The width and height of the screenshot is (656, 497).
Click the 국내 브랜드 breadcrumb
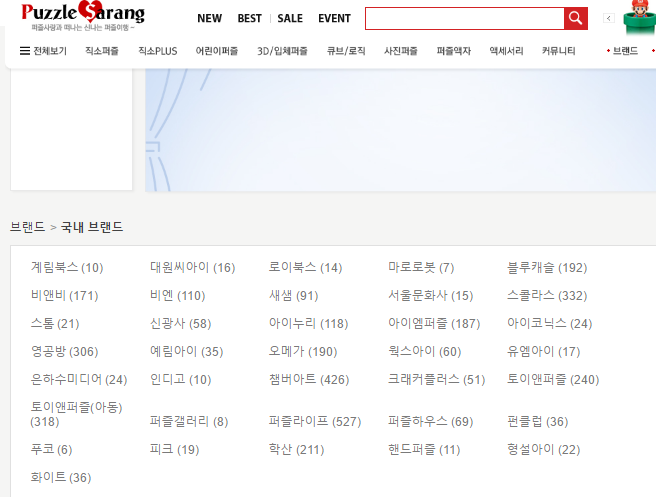coord(92,227)
